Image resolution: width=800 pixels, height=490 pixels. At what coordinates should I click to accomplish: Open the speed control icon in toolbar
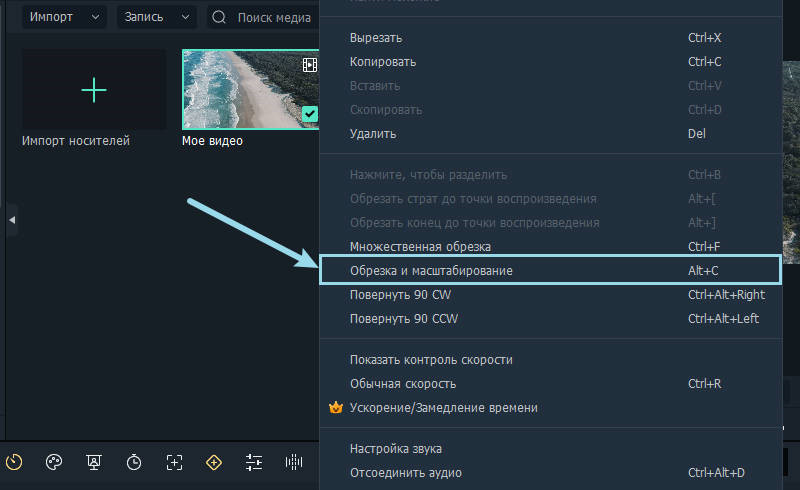[14, 462]
